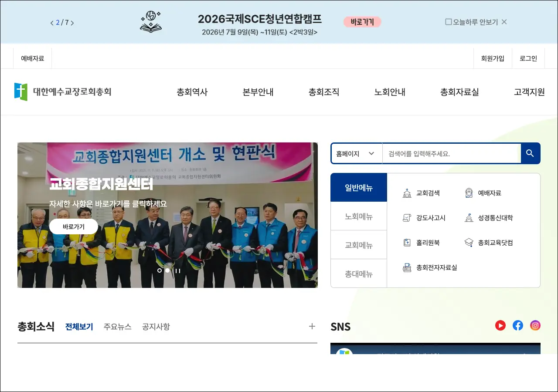Expand 총회소식 with the plus icon
This screenshot has width=558, height=392.
point(312,326)
